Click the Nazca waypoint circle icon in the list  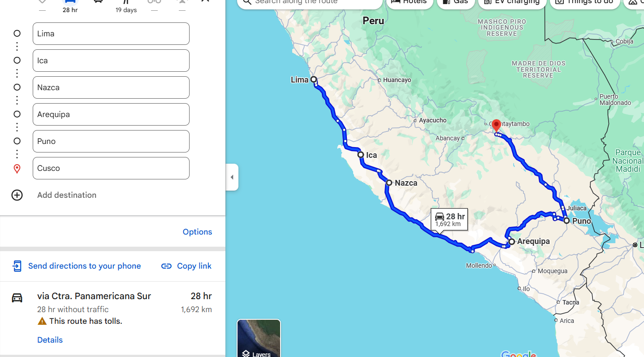[x=17, y=87]
